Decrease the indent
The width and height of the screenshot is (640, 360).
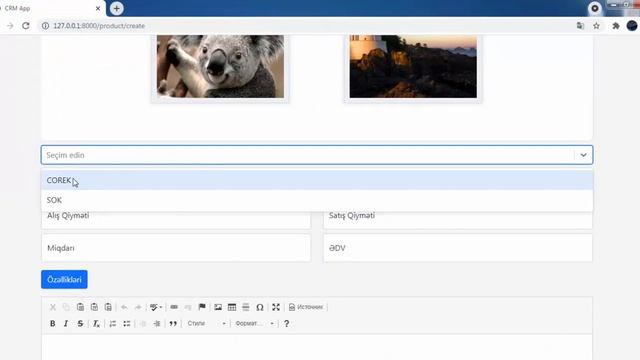click(143, 323)
